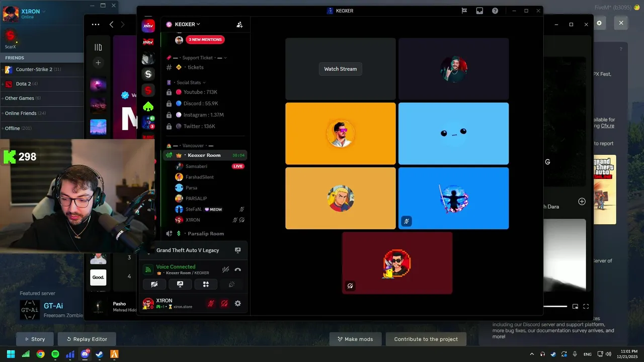Viewport: 644px width, 362px height.
Task: Open the red S server icon in Discord
Action: [148, 90]
